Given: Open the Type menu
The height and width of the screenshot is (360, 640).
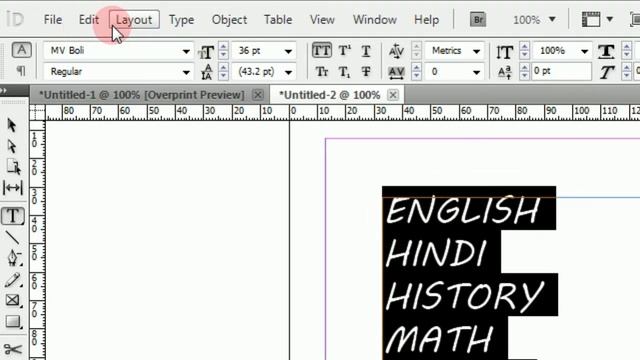Looking at the screenshot, I should (181, 20).
